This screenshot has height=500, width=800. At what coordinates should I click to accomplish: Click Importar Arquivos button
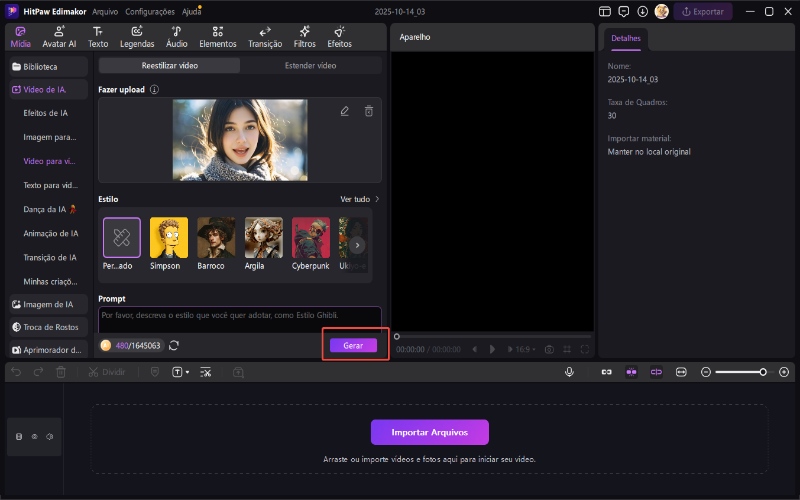click(x=430, y=432)
